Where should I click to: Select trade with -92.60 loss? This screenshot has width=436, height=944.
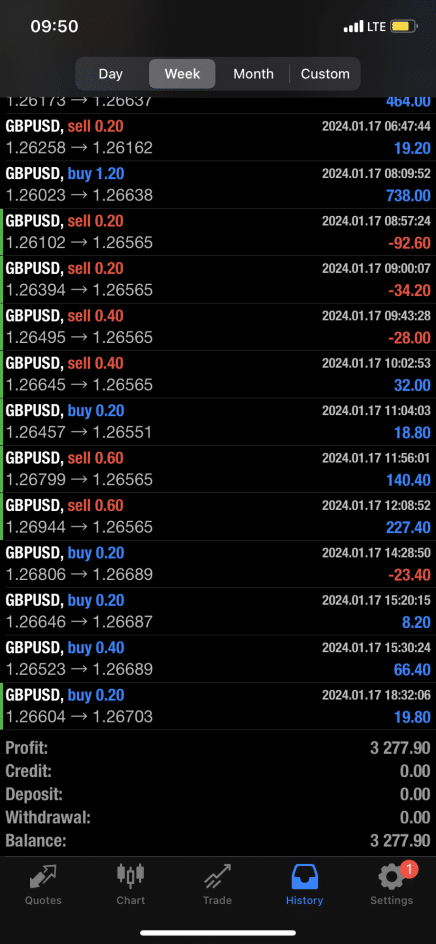218,232
